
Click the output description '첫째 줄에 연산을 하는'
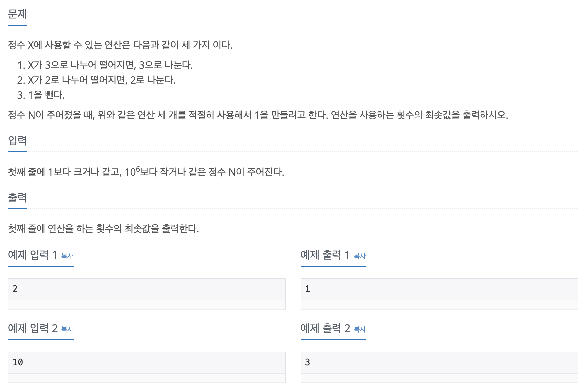point(103,229)
